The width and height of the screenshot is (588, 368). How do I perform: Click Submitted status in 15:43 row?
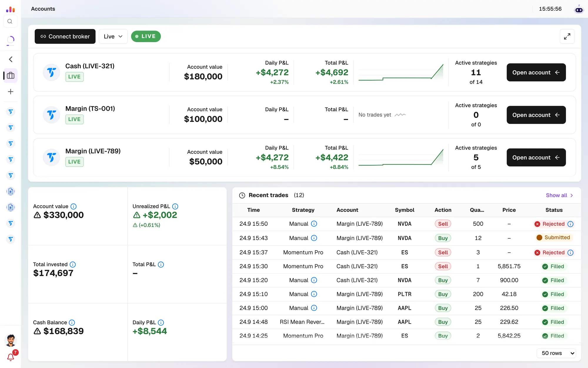[553, 238]
